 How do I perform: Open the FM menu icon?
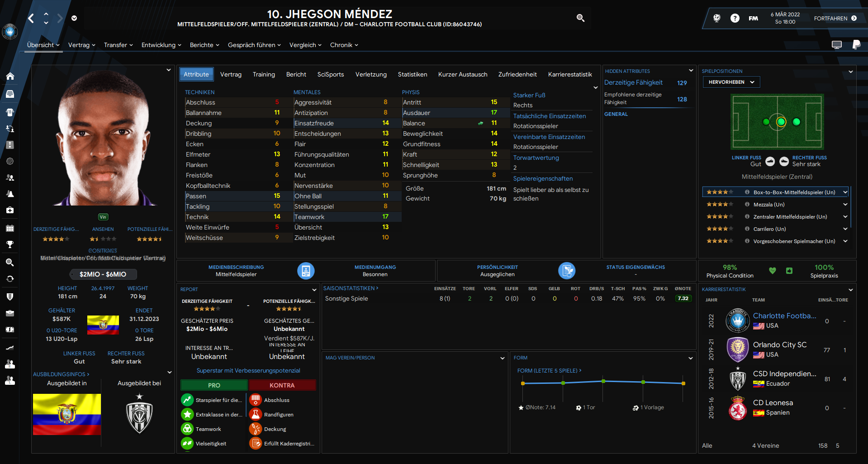click(753, 18)
